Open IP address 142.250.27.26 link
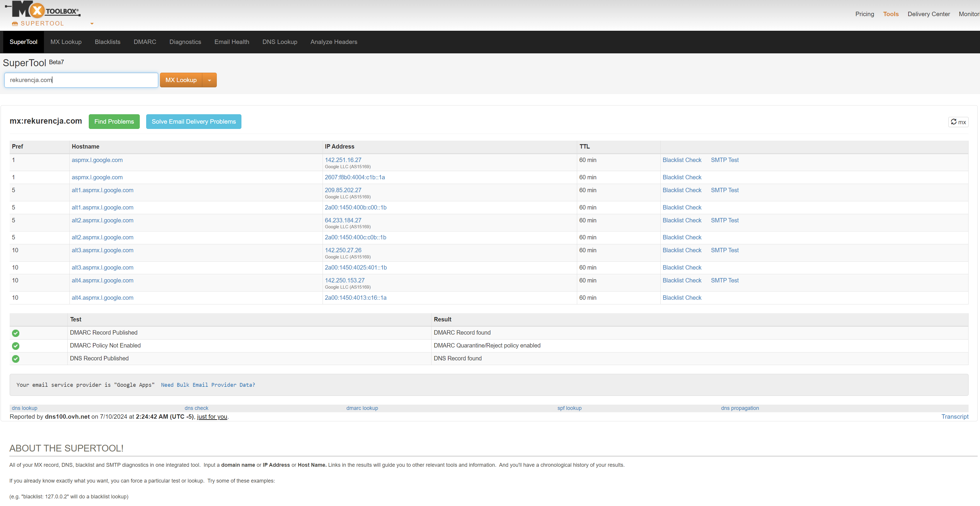The image size is (980, 506). (x=343, y=250)
